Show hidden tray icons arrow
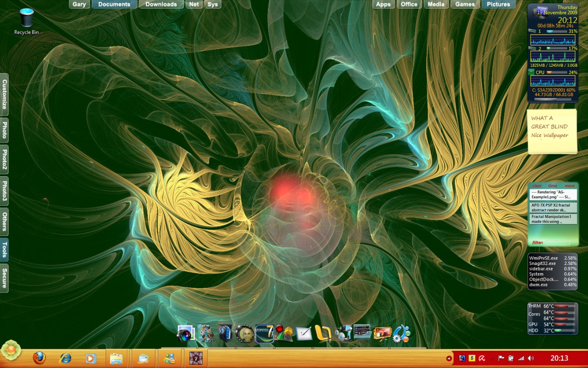The width and height of the screenshot is (588, 368). tap(449, 358)
